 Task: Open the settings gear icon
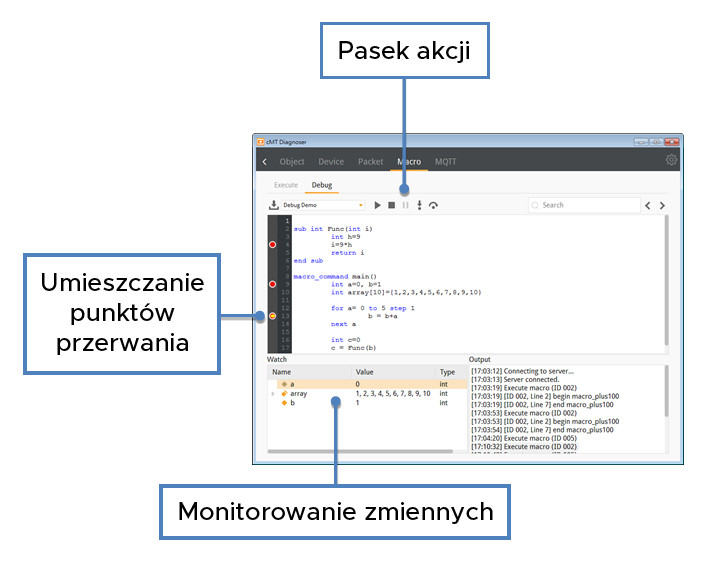[x=671, y=160]
